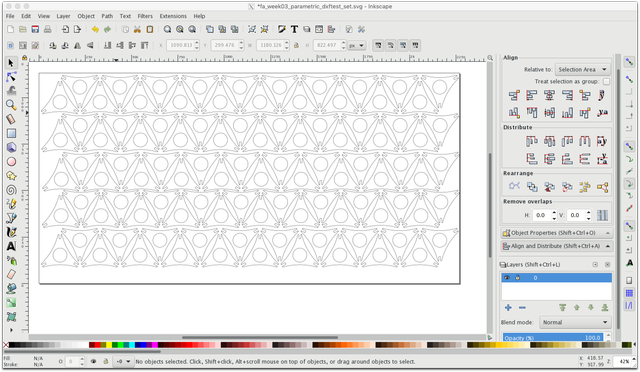Image resolution: width=640 pixels, height=372 pixels.
Task: Open the Extensions menu
Action: click(x=173, y=16)
